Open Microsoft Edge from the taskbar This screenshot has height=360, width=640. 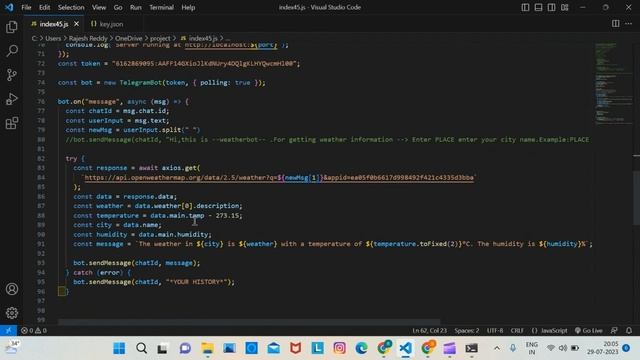coord(361,348)
